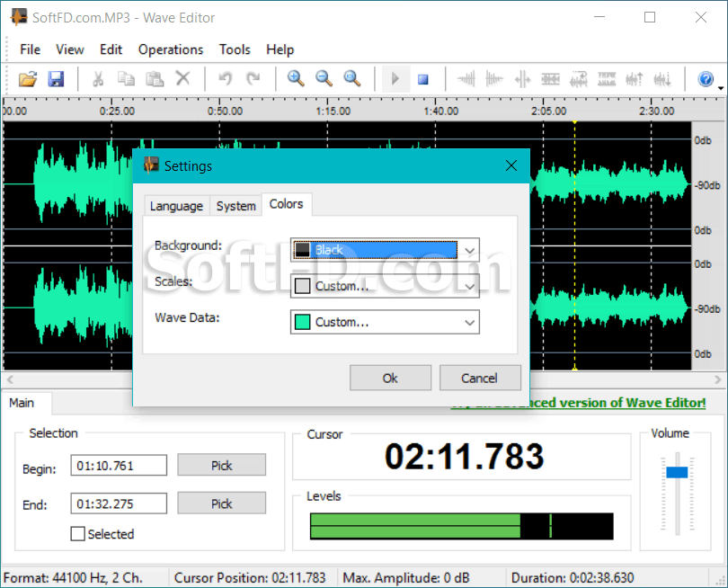
Task: Zoom to fit with the third magnifier
Action: (x=352, y=78)
